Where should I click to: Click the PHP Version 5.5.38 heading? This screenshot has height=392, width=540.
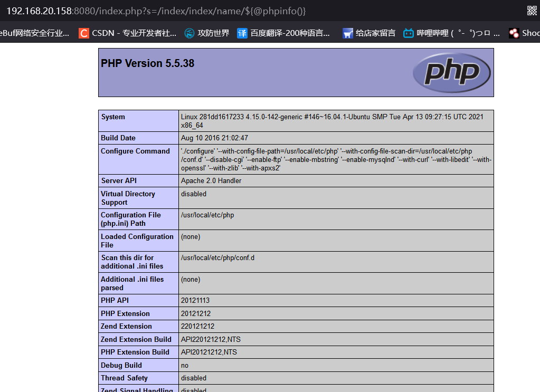point(147,63)
